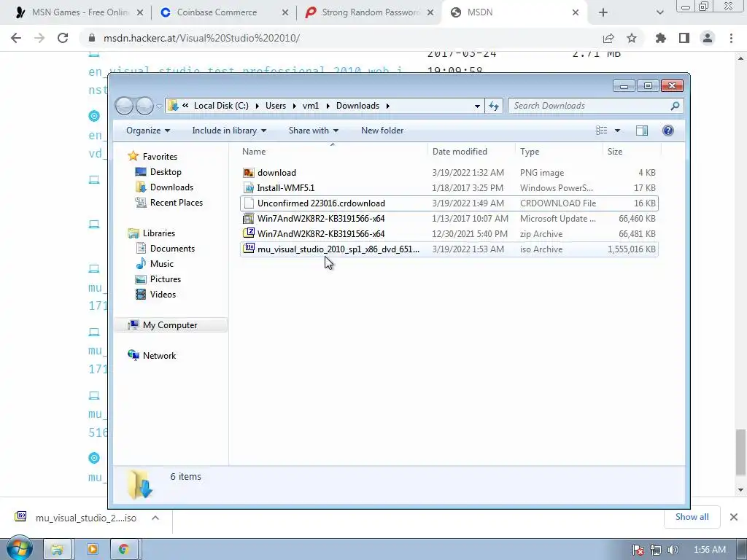The height and width of the screenshot is (560, 747).
Task: Bookmark this page with the star icon
Action: click(x=632, y=38)
